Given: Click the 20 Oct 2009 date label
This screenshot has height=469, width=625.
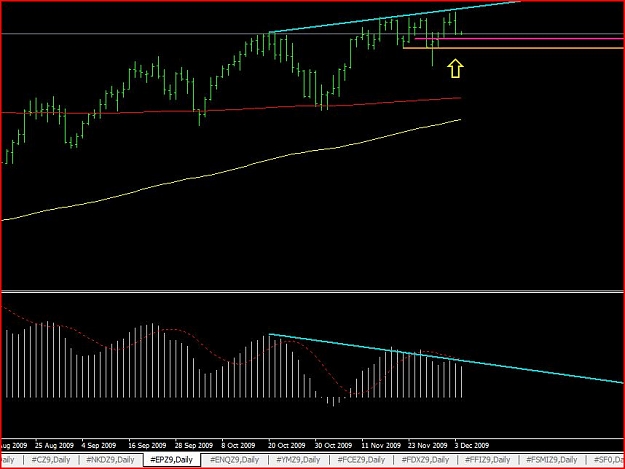Looking at the screenshot, I should point(286,445).
